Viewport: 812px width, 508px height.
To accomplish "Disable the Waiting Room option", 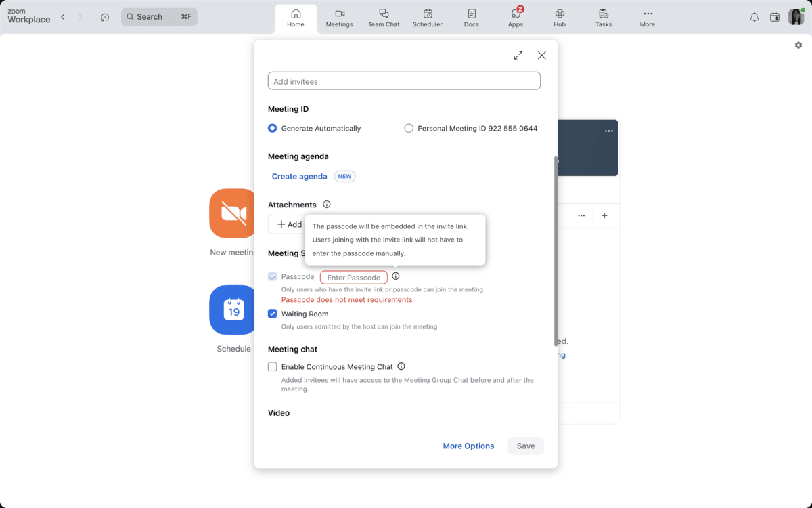I will (272, 313).
